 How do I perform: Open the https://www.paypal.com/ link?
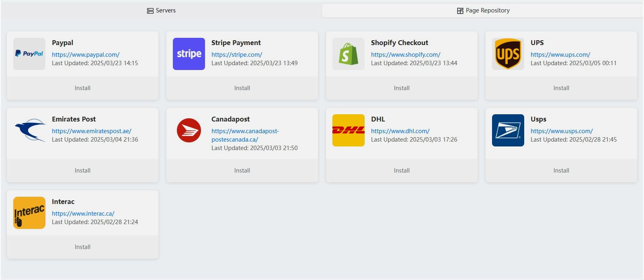[86, 55]
